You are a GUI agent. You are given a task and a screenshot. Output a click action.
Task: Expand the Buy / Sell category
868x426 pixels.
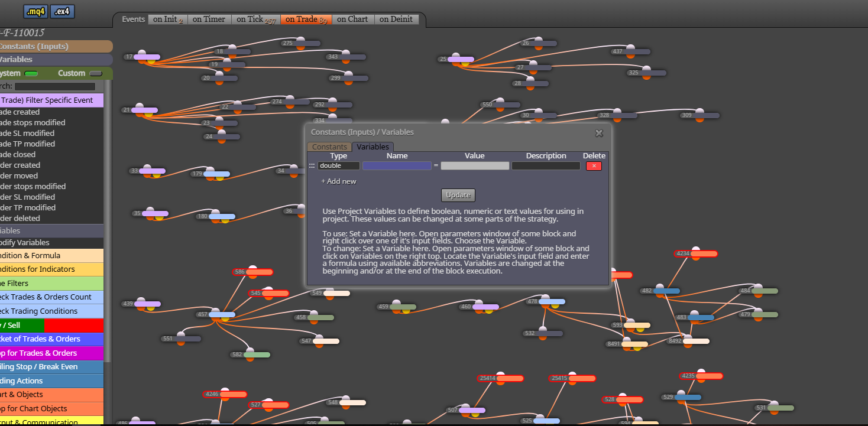click(x=51, y=326)
